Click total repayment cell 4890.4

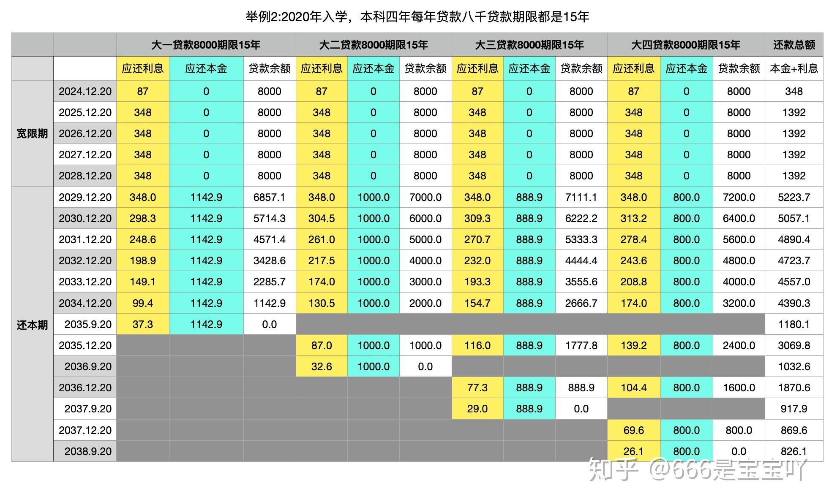[794, 239]
